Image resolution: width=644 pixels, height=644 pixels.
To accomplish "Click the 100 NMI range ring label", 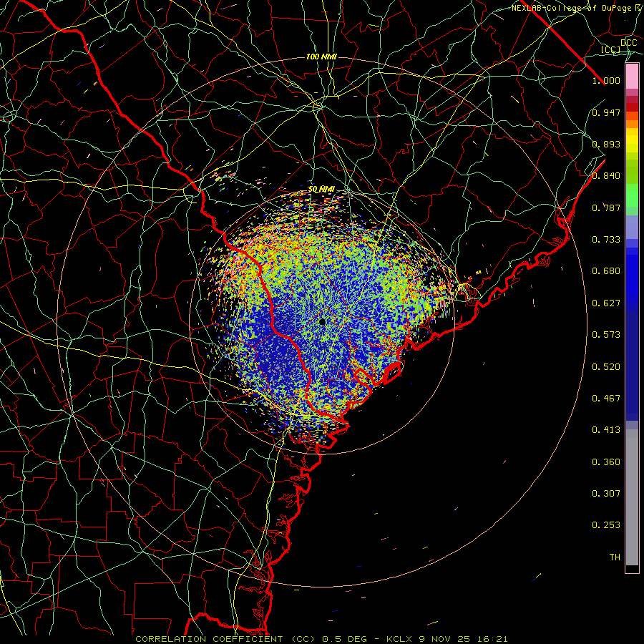I will pyautogui.click(x=321, y=57).
